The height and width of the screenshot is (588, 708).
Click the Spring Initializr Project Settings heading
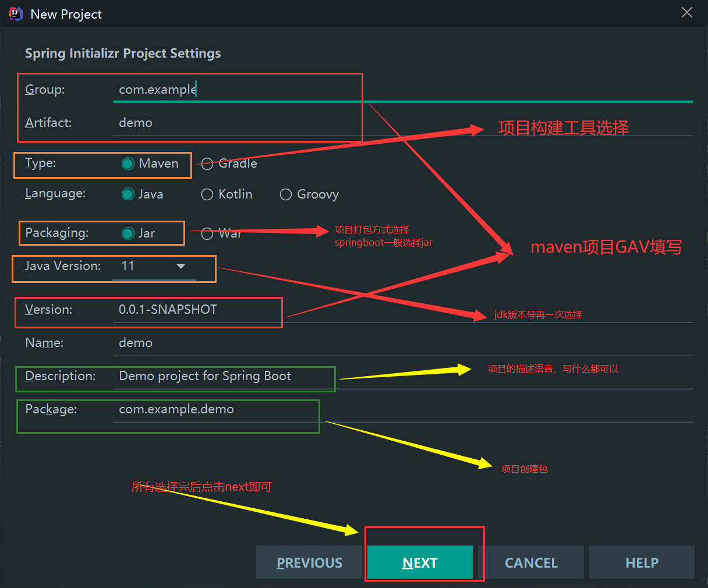coord(123,54)
